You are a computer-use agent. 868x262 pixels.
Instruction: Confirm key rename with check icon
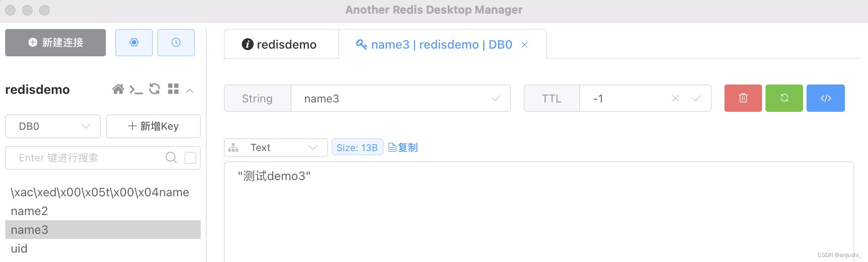point(496,99)
